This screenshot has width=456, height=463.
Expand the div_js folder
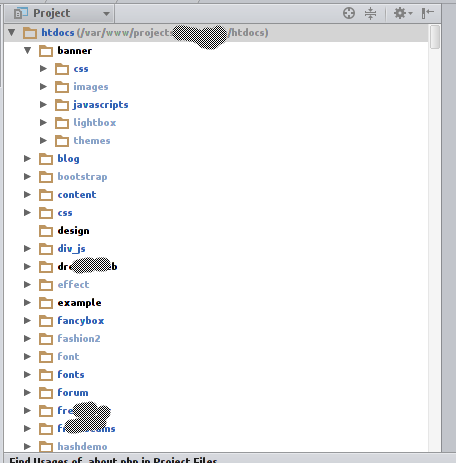(27, 248)
